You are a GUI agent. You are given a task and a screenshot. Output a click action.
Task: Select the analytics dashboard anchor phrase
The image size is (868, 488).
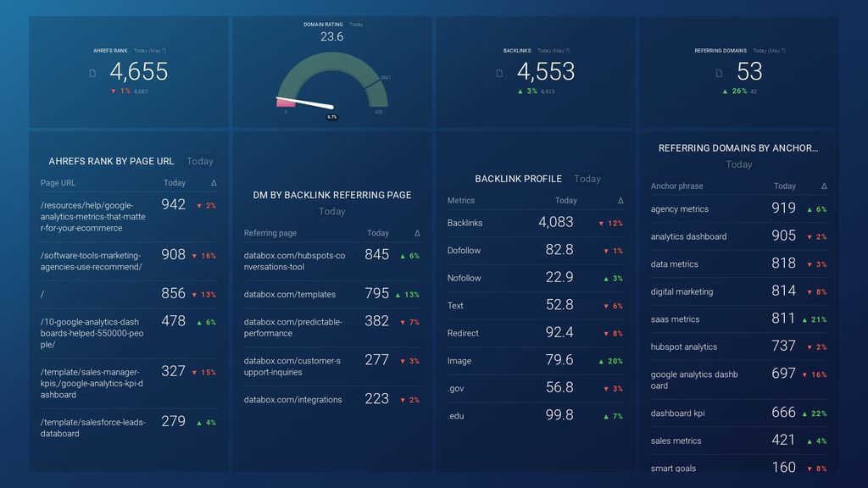tap(688, 237)
